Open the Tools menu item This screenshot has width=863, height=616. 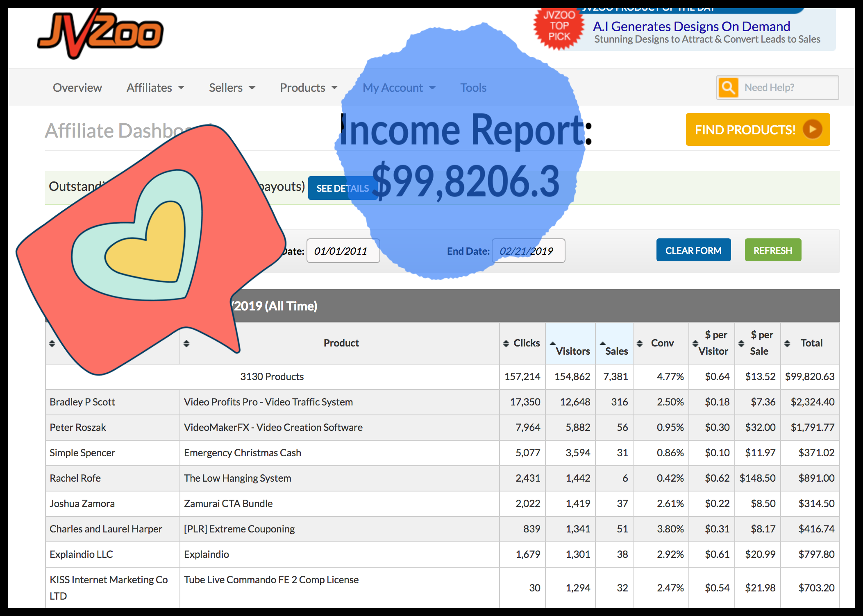473,88
